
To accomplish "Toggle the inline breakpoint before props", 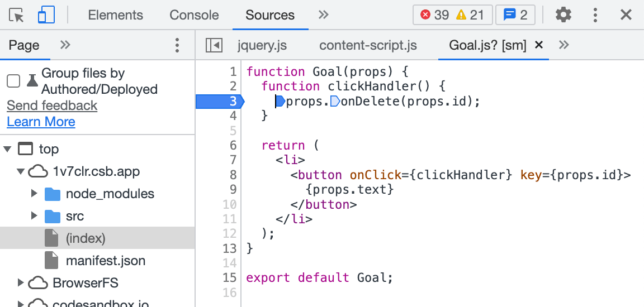I will [280, 101].
